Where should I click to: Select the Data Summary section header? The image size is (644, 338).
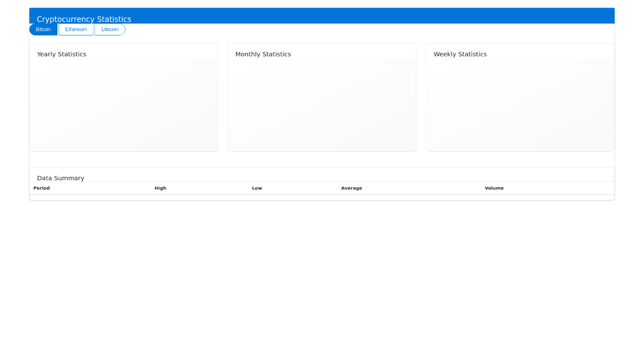pos(60,178)
